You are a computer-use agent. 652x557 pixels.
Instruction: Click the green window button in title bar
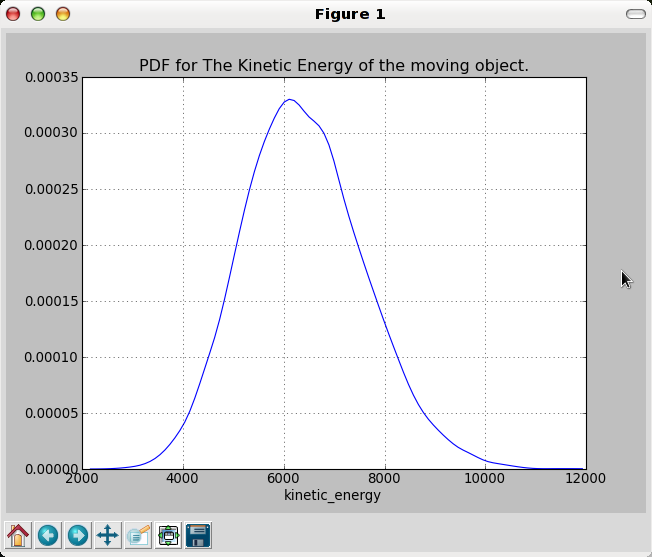tap(38, 14)
